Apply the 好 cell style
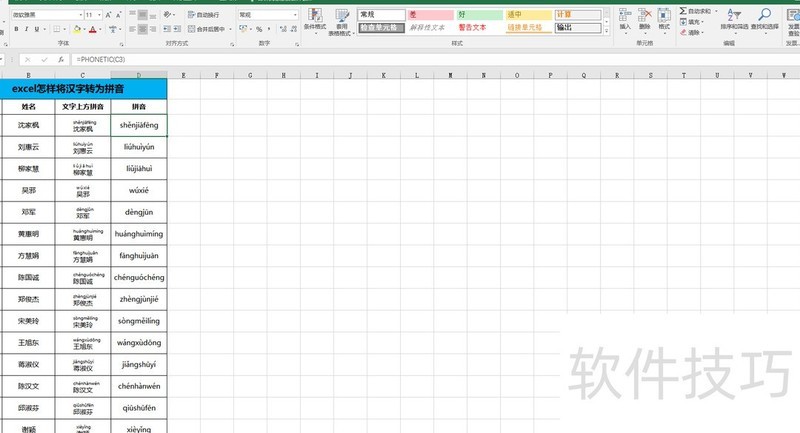The image size is (800, 433). pyautogui.click(x=478, y=15)
